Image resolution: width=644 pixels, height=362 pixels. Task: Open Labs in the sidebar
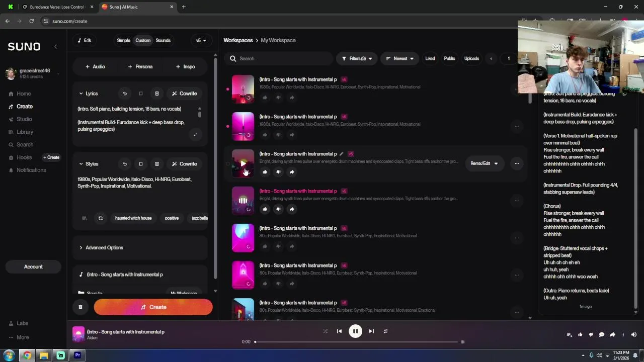19,323
